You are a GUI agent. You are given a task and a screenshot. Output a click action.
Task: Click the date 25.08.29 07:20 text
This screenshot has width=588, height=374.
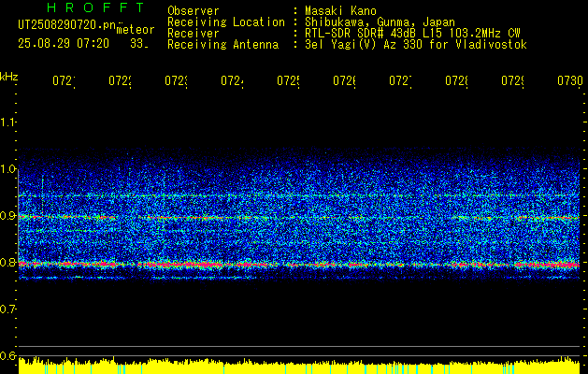[x=64, y=44]
